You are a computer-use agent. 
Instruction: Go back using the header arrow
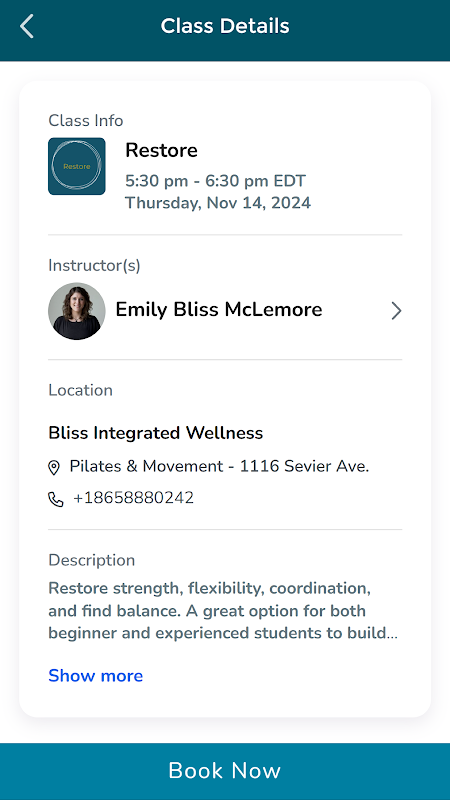coord(27,27)
